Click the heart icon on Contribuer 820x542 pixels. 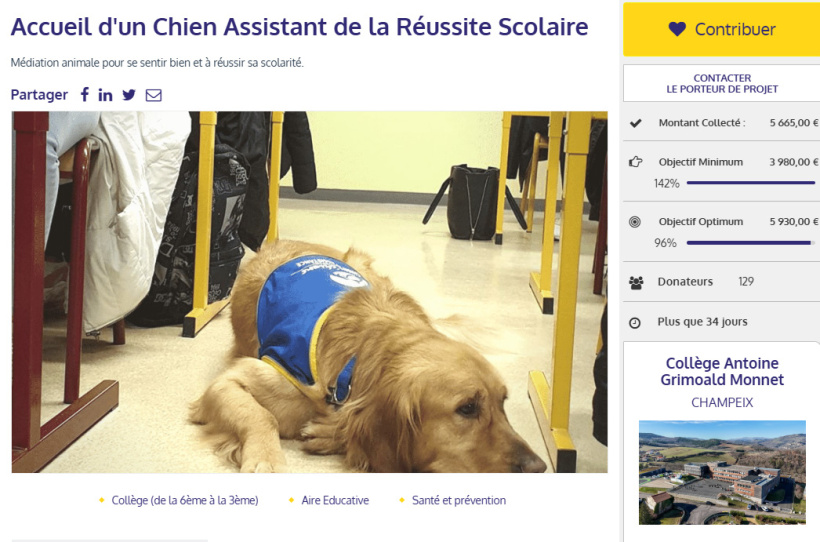click(677, 29)
